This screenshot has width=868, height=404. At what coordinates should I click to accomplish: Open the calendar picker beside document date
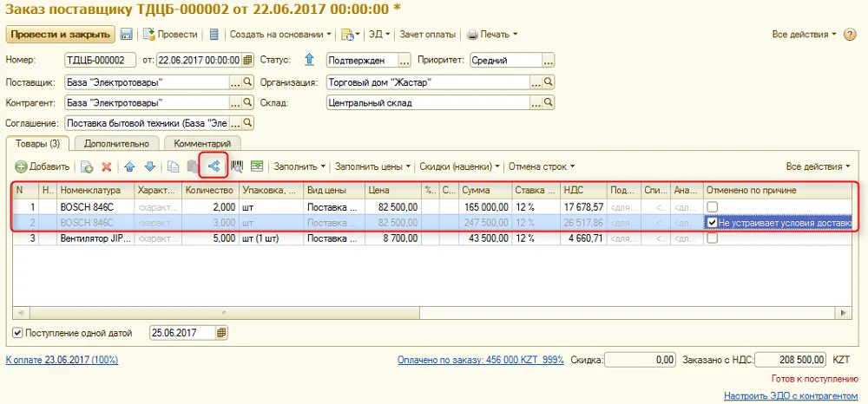click(248, 60)
